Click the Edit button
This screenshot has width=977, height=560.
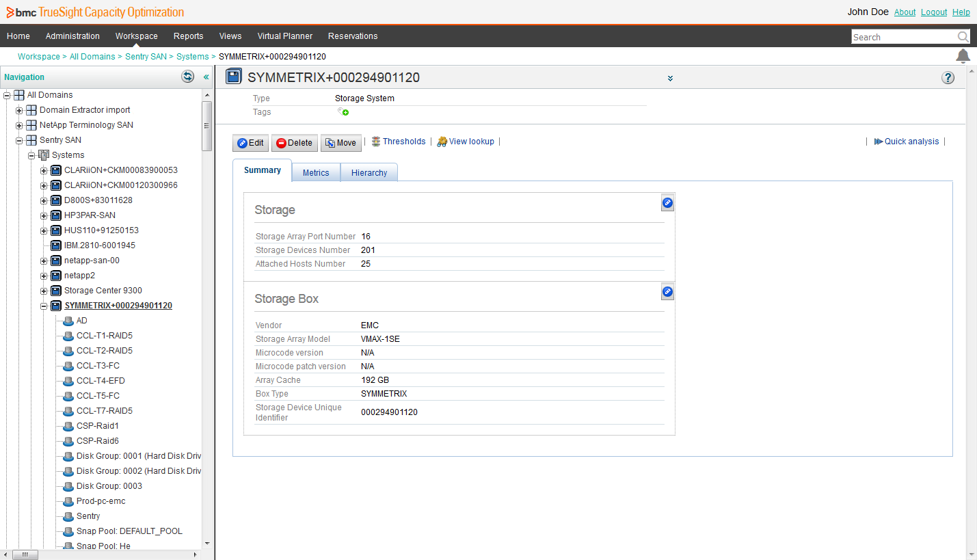(x=250, y=143)
